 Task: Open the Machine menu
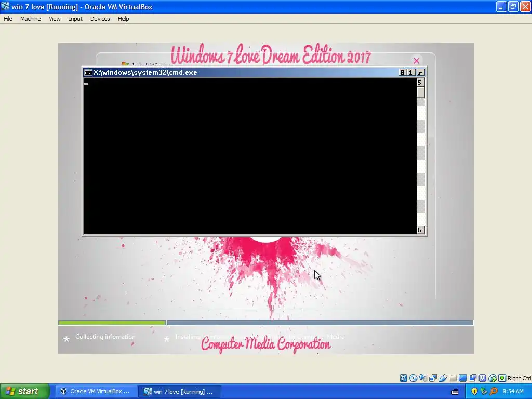coord(31,19)
